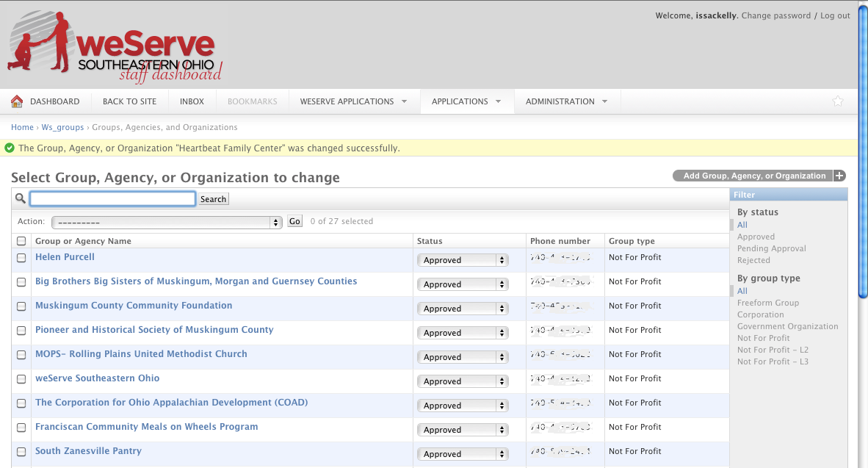
Task: Open status dropdown for Helen Purcell
Action: [463, 260]
